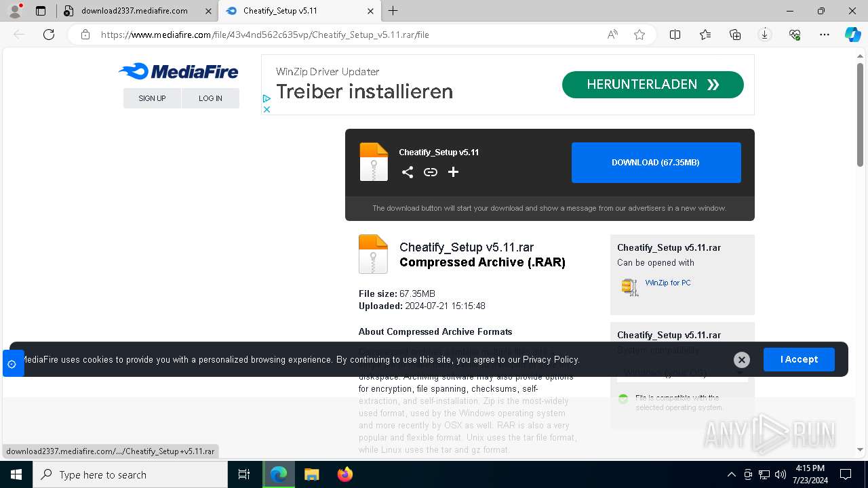Open File Explorer from taskbar
This screenshot has width=868, height=488.
[311, 474]
